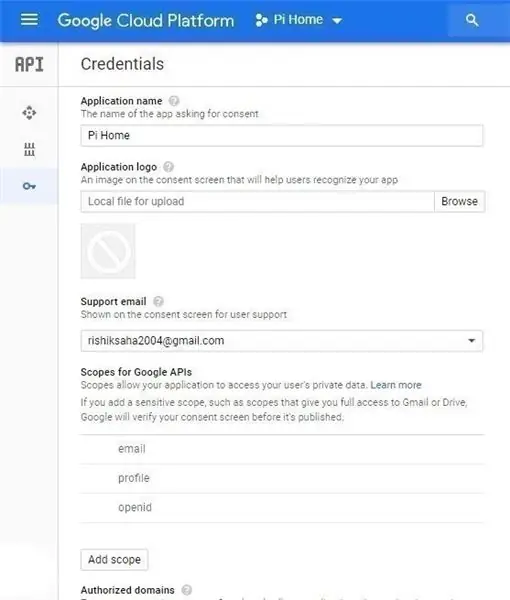The width and height of the screenshot is (510, 600).
Task: Click the Credentials page heading
Action: (122, 64)
